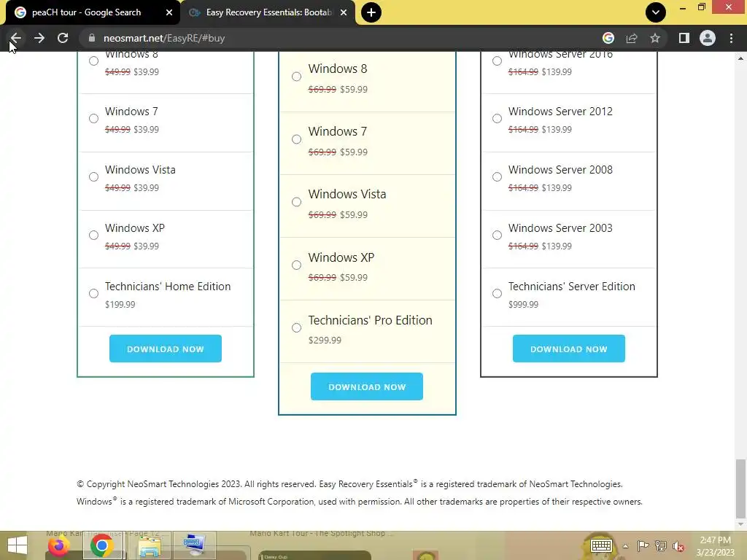Bookmark this page with the star icon
The height and width of the screenshot is (560, 747).
click(x=655, y=38)
